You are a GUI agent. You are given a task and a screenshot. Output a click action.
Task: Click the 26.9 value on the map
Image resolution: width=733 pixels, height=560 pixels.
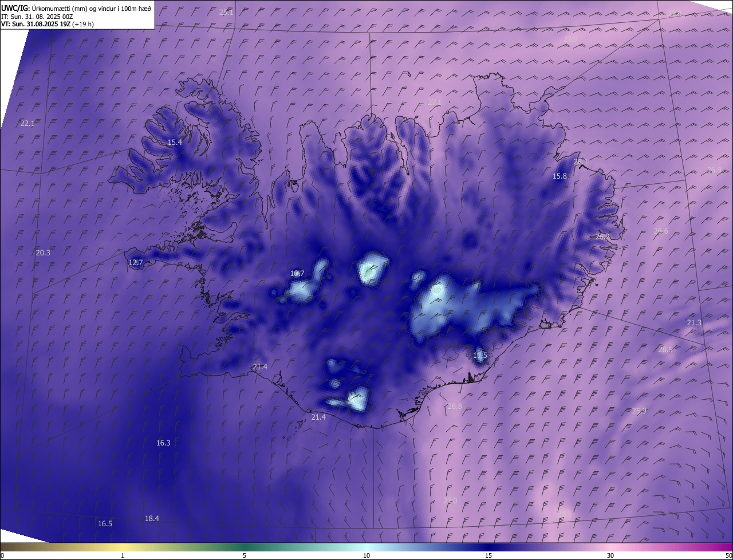click(x=714, y=169)
